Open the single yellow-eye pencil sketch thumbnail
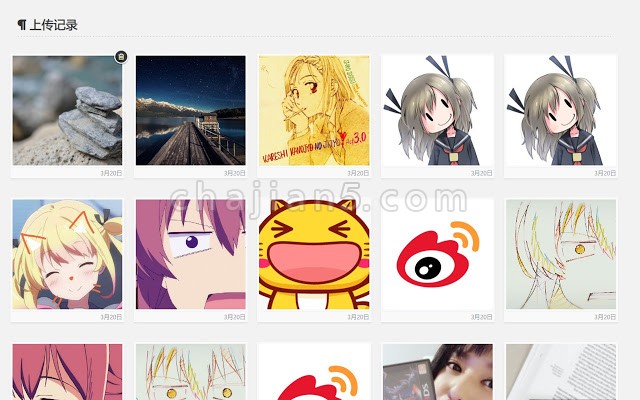 561,254
